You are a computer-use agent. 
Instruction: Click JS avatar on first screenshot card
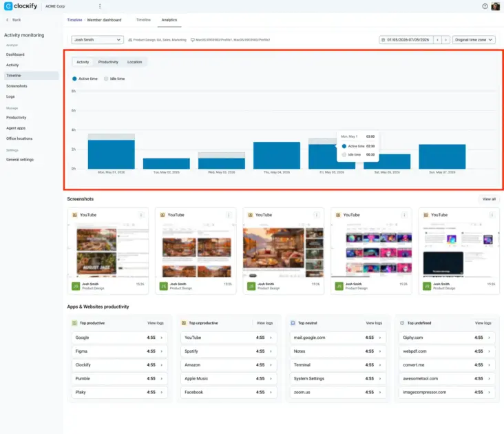pos(76,286)
